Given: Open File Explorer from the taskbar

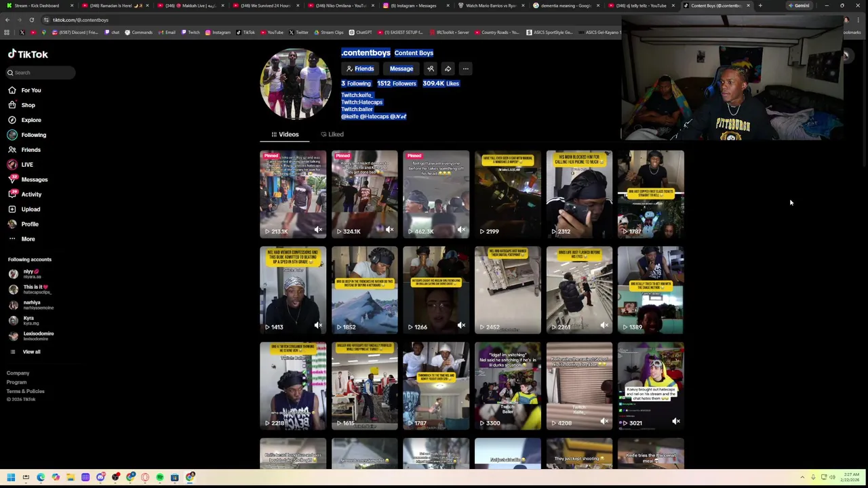Looking at the screenshot, I should pyautogui.click(x=71, y=477).
